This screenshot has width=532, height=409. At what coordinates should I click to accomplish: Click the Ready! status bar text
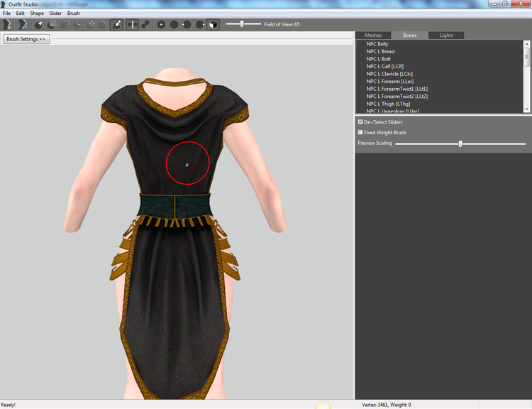point(8,405)
